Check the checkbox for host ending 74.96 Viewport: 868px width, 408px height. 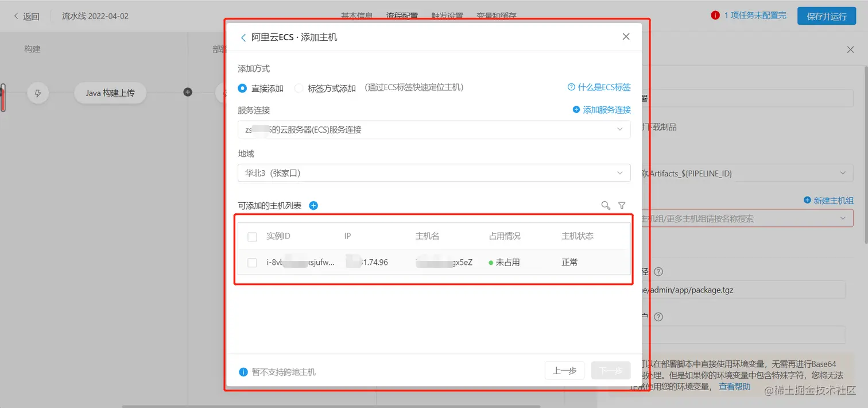[x=252, y=263]
